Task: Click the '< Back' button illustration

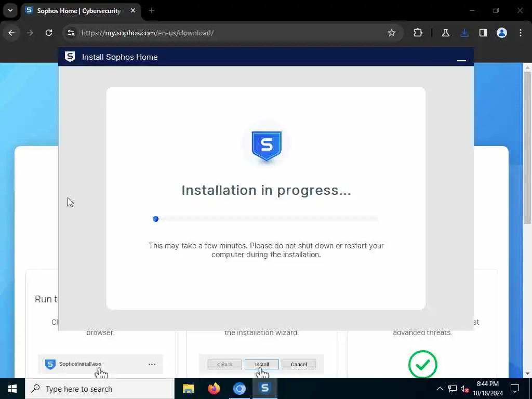Action: 224,364
